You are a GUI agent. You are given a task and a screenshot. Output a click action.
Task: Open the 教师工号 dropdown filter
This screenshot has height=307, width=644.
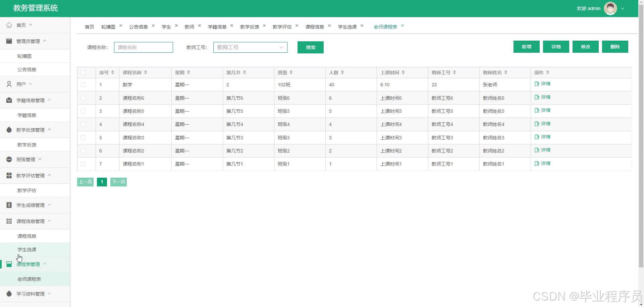250,47
